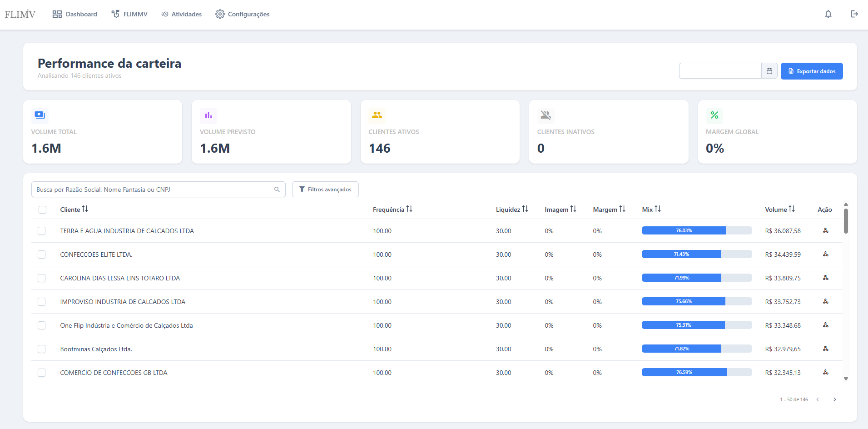Open Filtros avançados

click(325, 190)
